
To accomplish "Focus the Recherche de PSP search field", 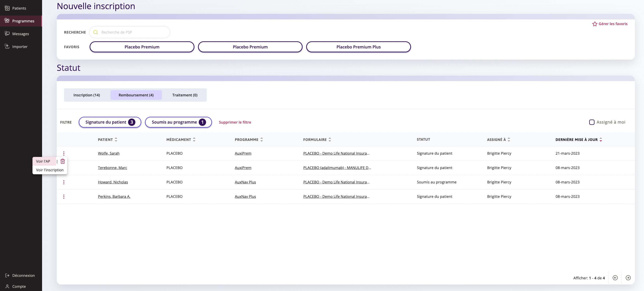I will click(x=130, y=32).
